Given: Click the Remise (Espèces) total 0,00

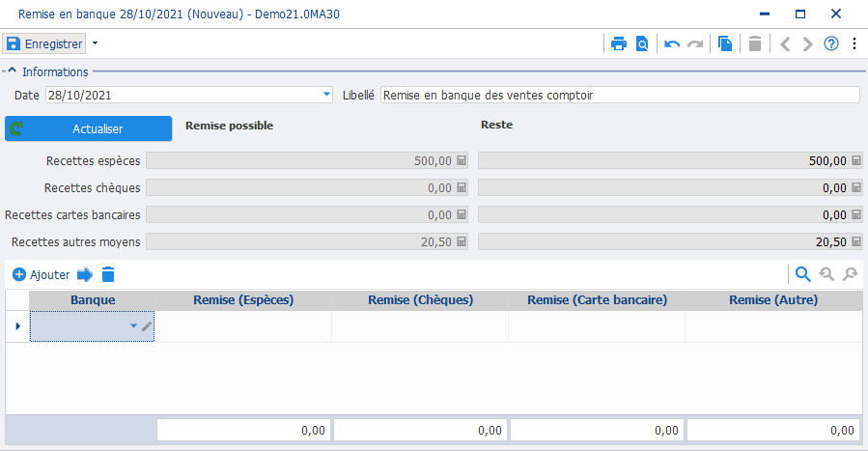Looking at the screenshot, I should (243, 430).
